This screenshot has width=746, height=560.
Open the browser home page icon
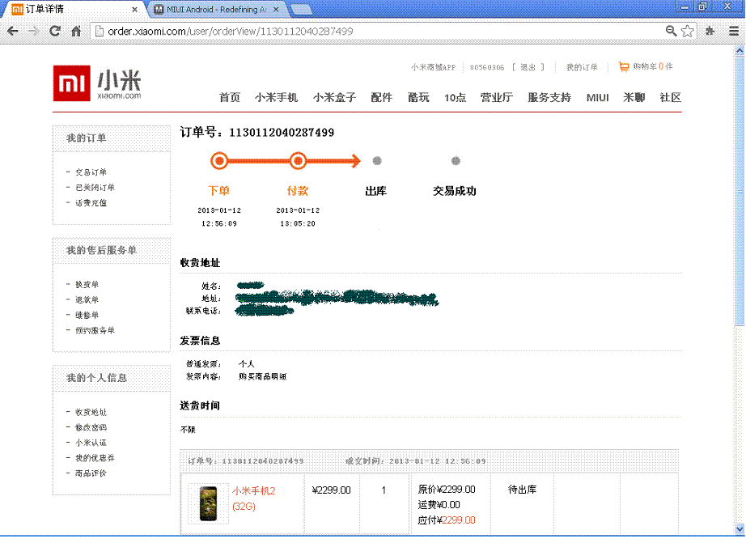point(76,32)
